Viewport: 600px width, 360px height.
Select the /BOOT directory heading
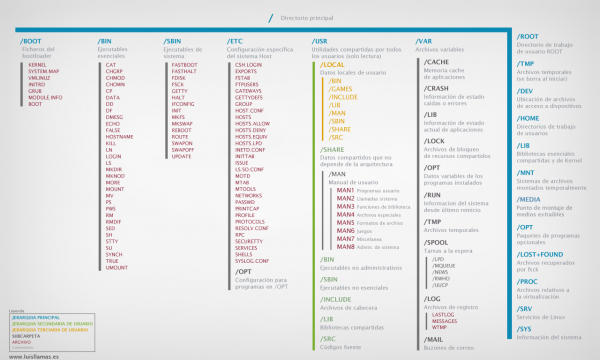coord(31,41)
